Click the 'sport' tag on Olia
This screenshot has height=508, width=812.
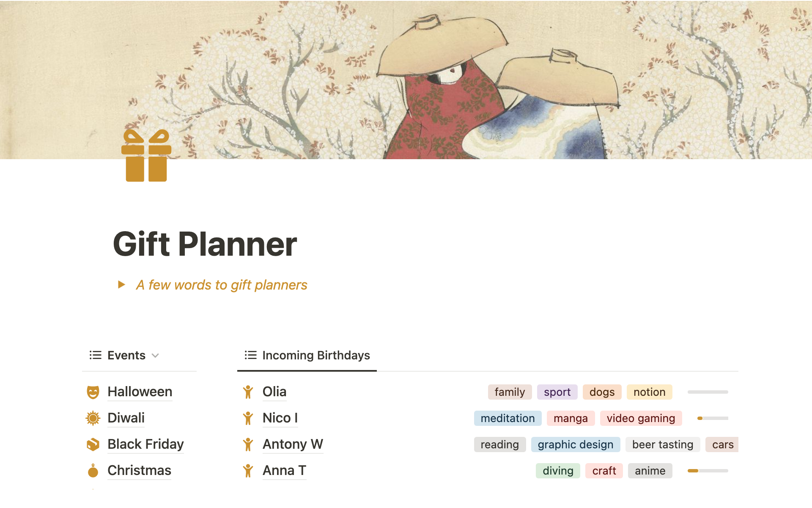[x=557, y=392]
